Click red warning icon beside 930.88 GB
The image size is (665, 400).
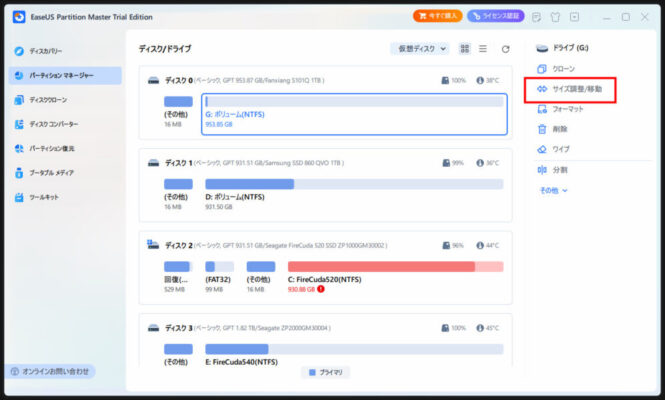[x=321, y=289]
